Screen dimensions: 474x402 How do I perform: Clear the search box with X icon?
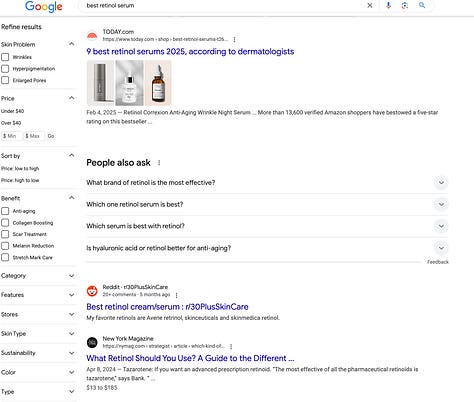pyautogui.click(x=370, y=5)
